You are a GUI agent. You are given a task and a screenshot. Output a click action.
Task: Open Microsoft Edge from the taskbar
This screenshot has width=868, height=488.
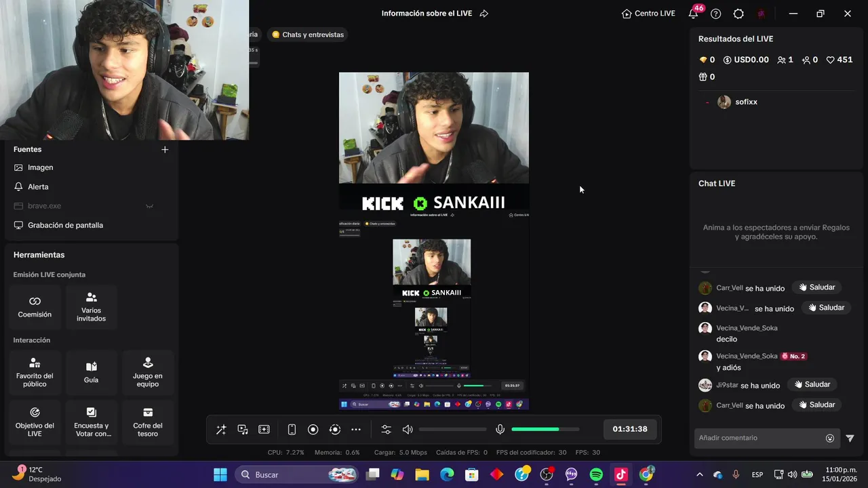[x=447, y=474]
